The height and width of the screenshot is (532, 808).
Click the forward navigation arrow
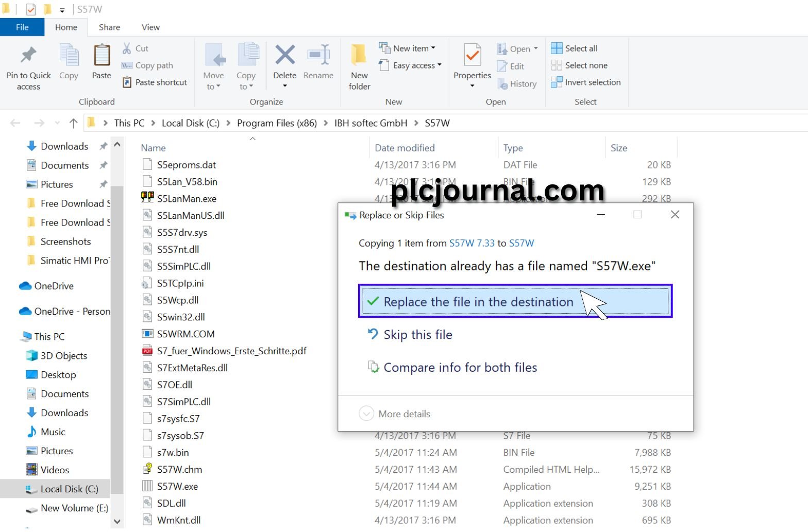(x=39, y=123)
